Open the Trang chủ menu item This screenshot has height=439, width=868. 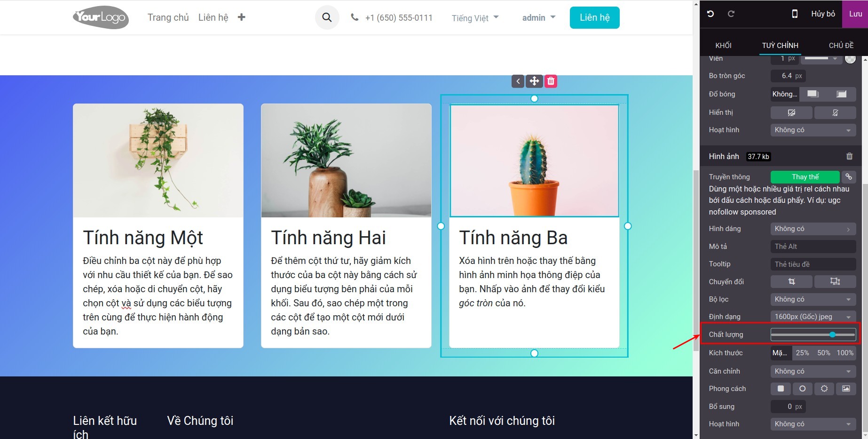click(168, 17)
